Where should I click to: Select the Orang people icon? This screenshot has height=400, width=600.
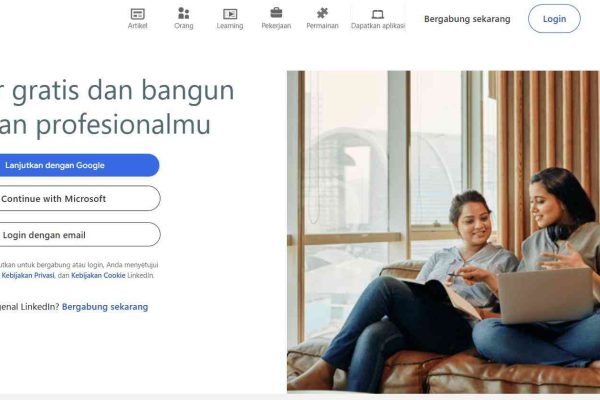tap(184, 13)
